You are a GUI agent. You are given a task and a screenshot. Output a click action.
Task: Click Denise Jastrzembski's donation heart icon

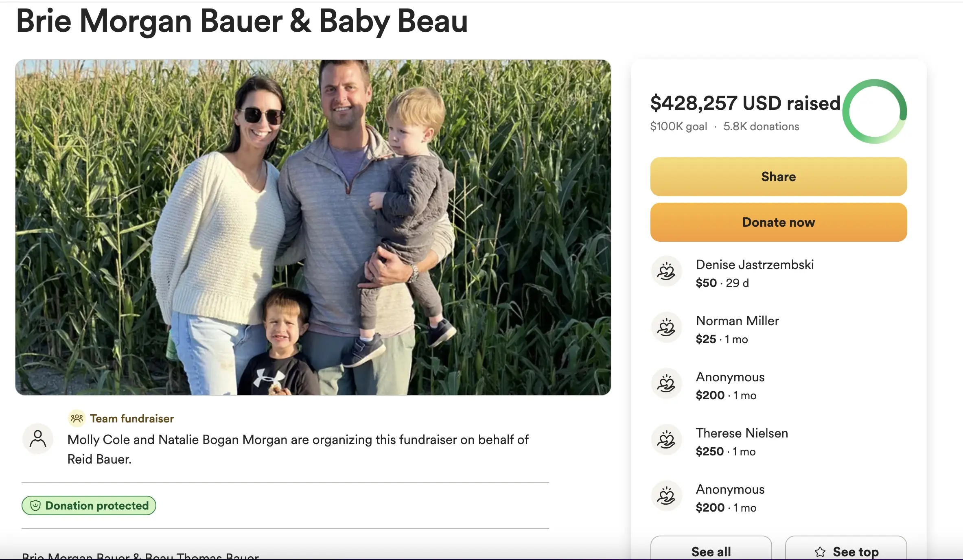pyautogui.click(x=666, y=271)
